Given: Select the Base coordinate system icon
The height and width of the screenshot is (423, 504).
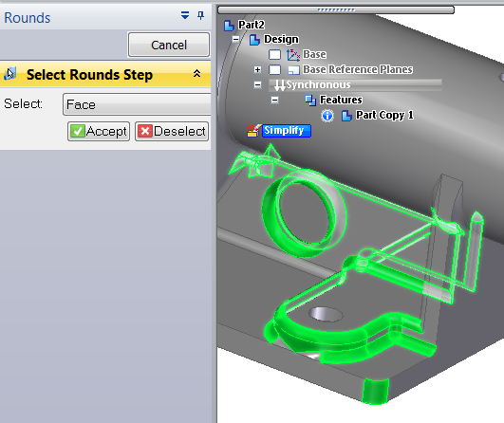Looking at the screenshot, I should (293, 55).
